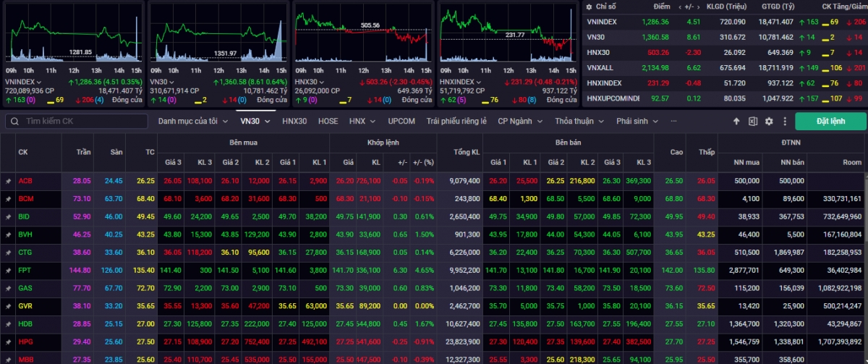Click the Trần column header
This screenshot has height=364, width=868.
[85, 152]
